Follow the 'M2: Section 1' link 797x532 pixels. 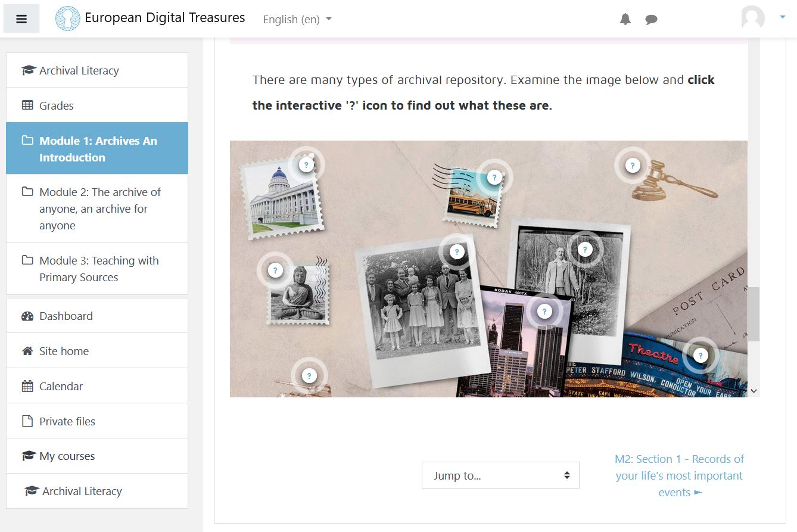tap(679, 475)
